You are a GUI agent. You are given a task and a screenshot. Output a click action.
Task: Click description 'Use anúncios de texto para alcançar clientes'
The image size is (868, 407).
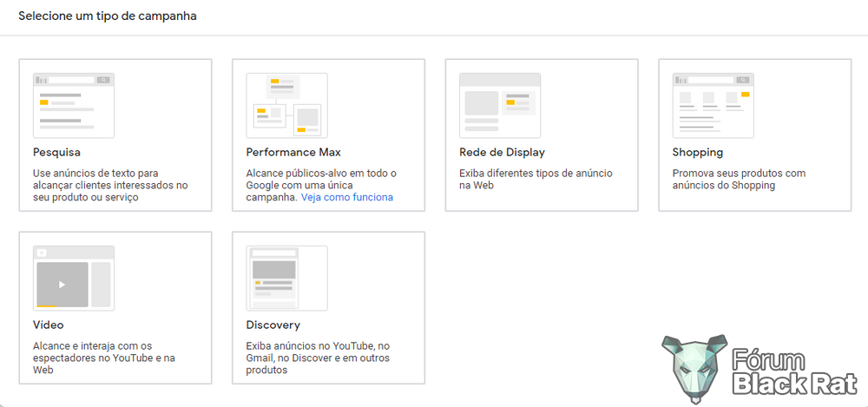(110, 185)
